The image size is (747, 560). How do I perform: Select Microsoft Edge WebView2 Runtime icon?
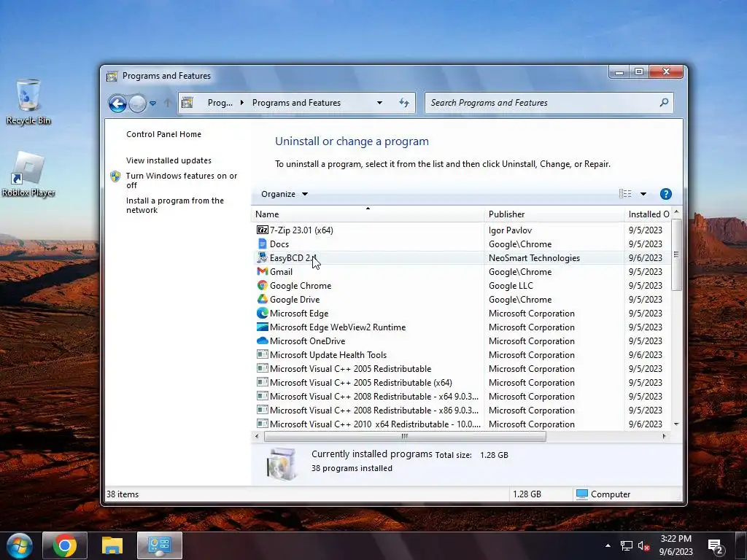262,327
